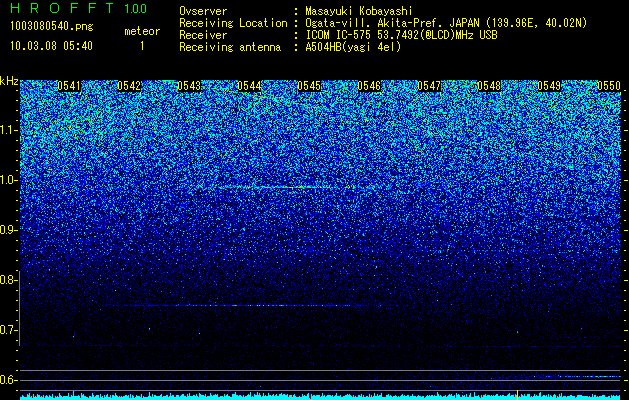The image size is (629, 400).
Task: Click the date 10.03.08 05:40
Action: coord(51,46)
